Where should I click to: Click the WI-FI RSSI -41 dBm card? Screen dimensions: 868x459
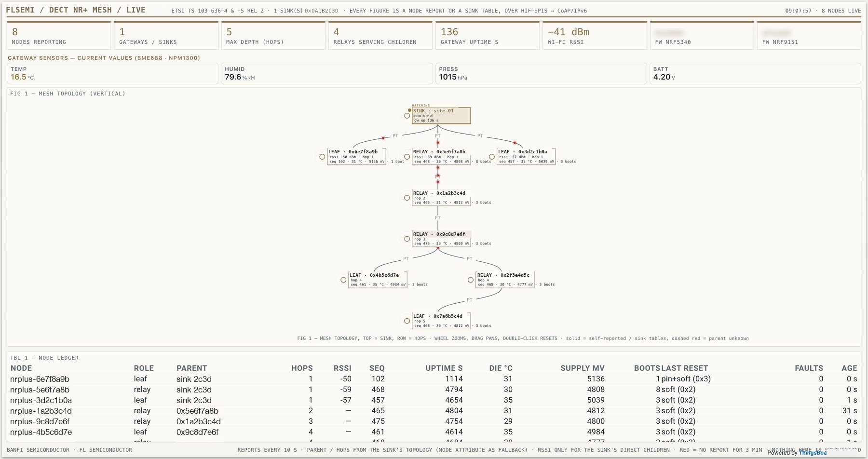pyautogui.click(x=595, y=35)
